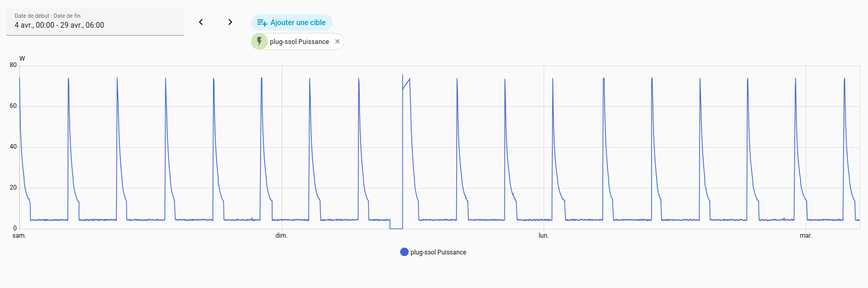Go to the previous date range
Image resolution: width=868 pixels, height=288 pixels.
tap(201, 22)
